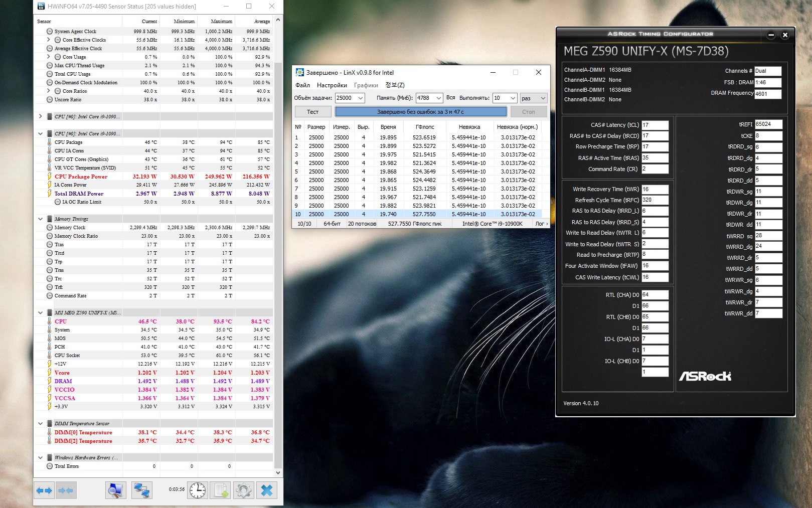812x508 pixels.
Task: Click thermometer icon beside PCH row
Action: [x=49, y=347]
